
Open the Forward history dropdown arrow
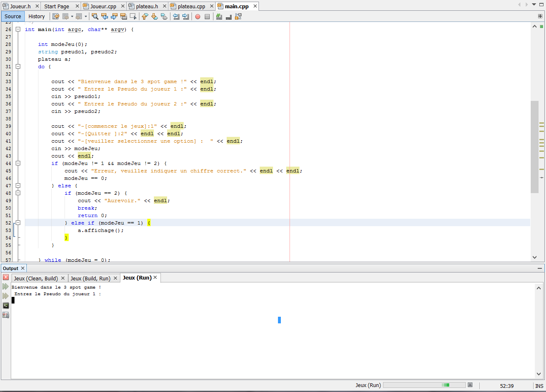[86, 17]
